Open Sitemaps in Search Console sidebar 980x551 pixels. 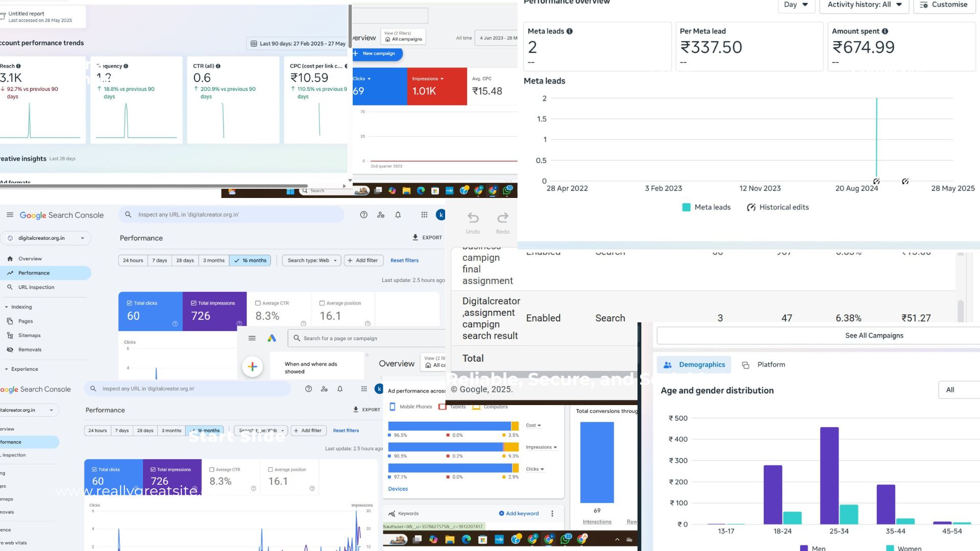(x=29, y=336)
